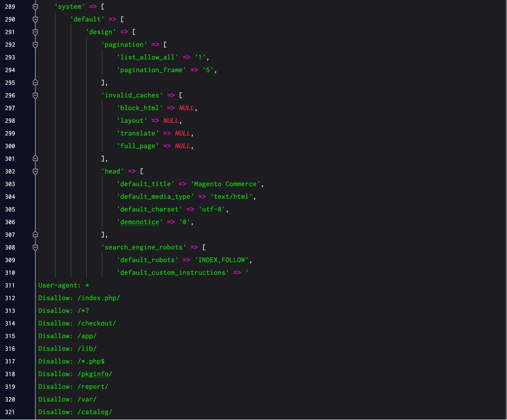Click fold end marker on line 301

point(35,159)
